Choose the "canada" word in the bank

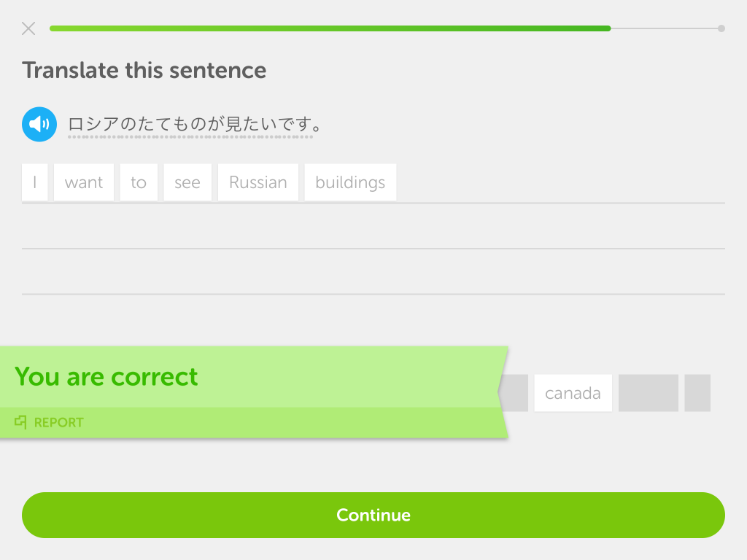(573, 393)
